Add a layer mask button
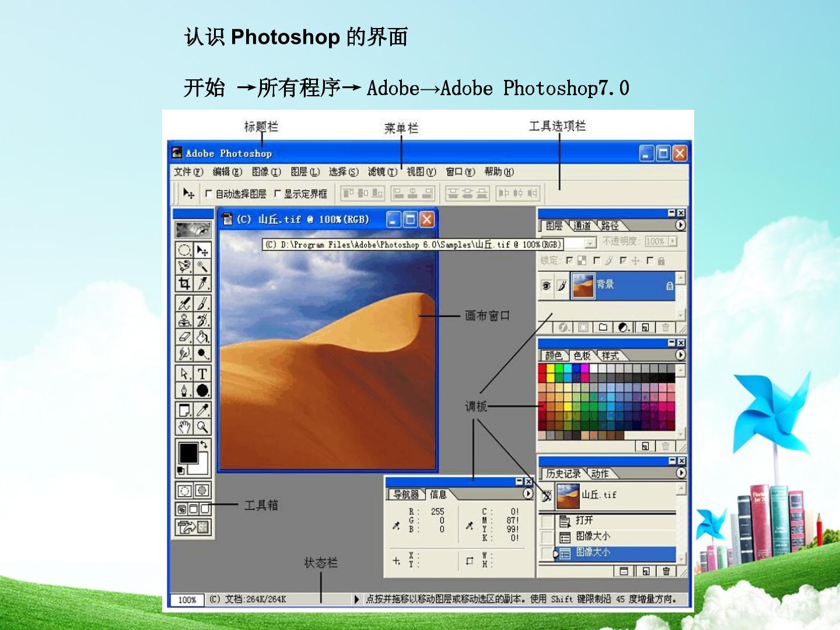Viewport: 840px width, 630px height. (583, 328)
